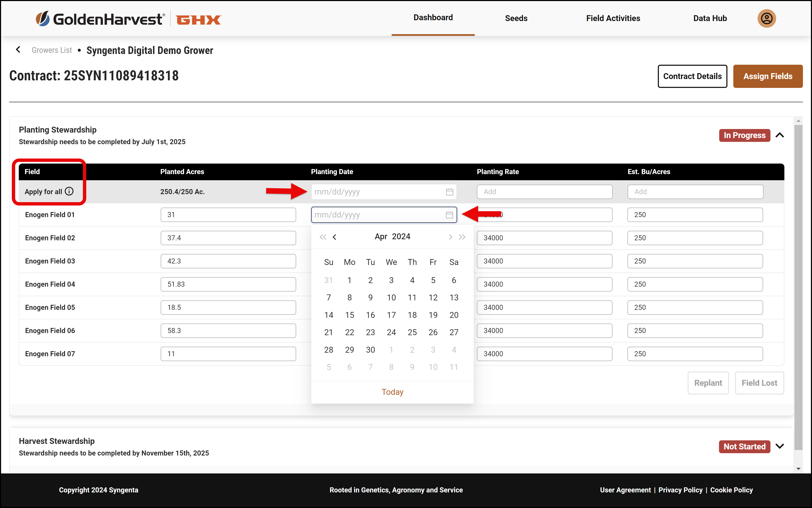Click the Not Started status badge
Screen dimensions: 812x508
pyautogui.click(x=745, y=446)
